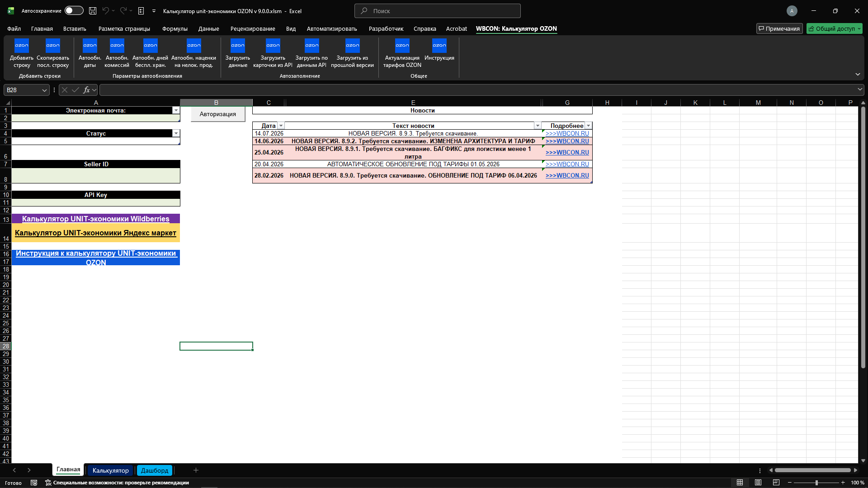Click the 'Общий доступ' share button
Image resolution: width=868 pixels, height=488 pixels.
[835, 28]
